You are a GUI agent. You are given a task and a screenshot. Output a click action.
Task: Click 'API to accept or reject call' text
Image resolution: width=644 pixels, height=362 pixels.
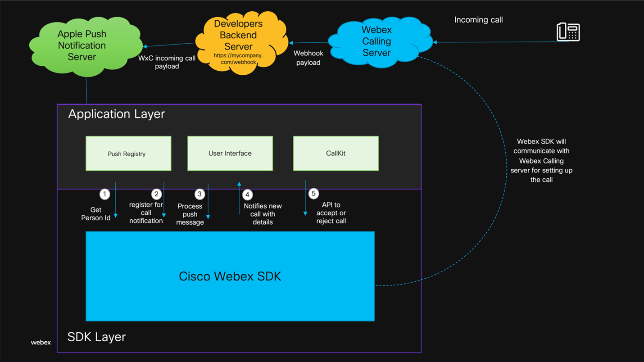click(331, 213)
